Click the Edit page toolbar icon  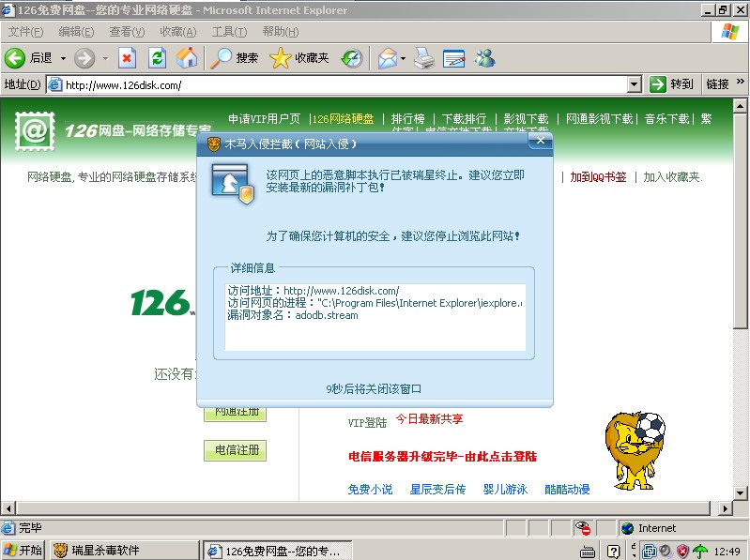click(454, 58)
